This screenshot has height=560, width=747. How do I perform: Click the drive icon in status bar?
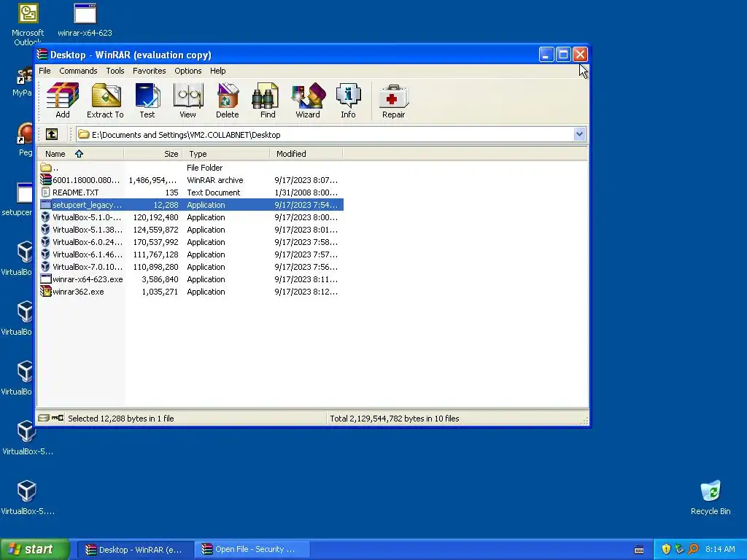(44, 418)
